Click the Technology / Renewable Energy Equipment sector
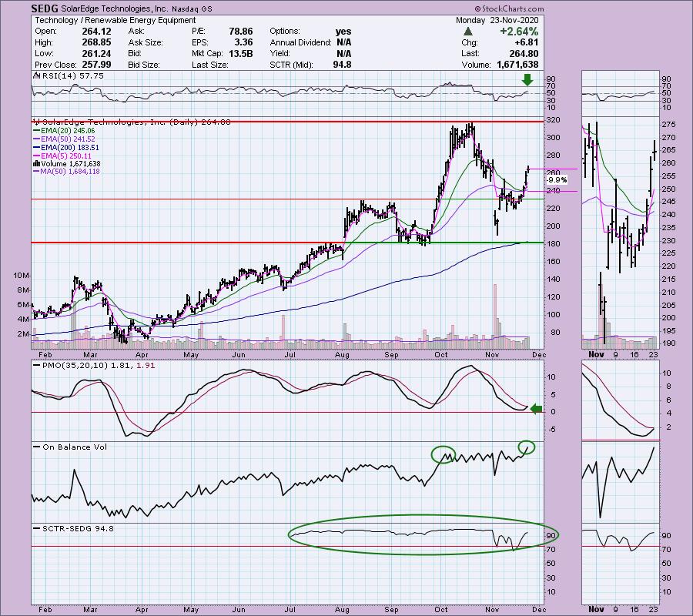693x616 pixels. coord(115,20)
